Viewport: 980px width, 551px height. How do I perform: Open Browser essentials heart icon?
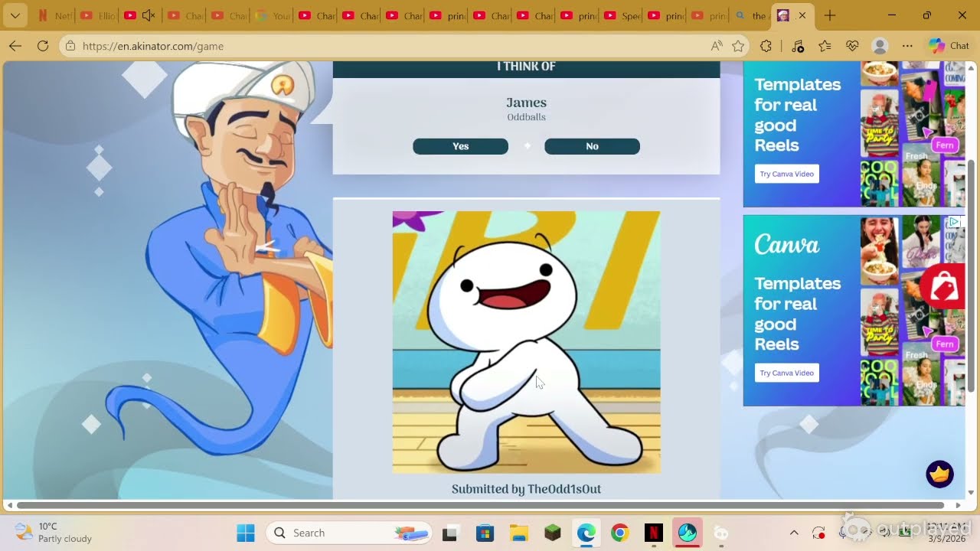tap(852, 46)
